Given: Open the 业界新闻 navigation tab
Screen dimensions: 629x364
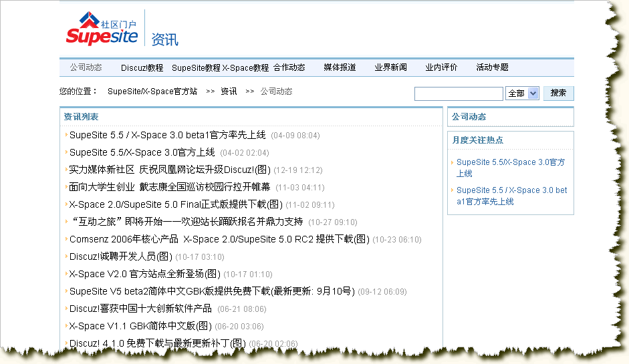Looking at the screenshot, I should [x=391, y=67].
